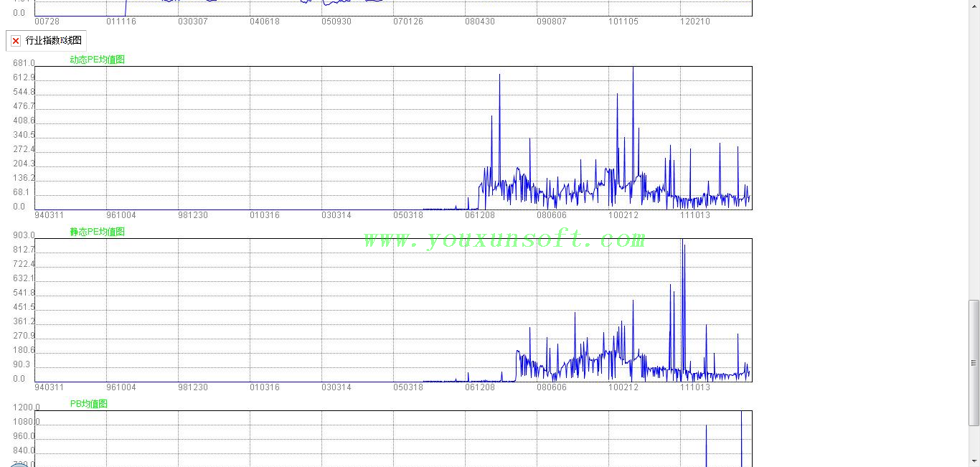The width and height of the screenshot is (980, 467).
Task: Click the 136.2 y-axis value
Action: [x=24, y=178]
